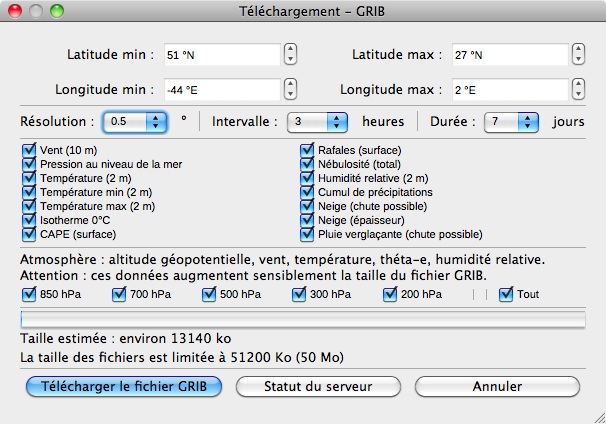Click the Latitude max stepper arrows
The image size is (606, 424).
[576, 54]
